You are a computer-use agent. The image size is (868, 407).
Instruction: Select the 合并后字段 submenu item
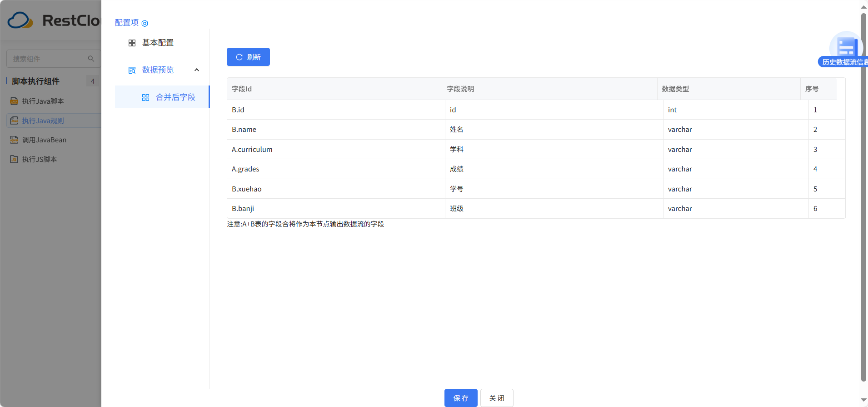(x=162, y=97)
